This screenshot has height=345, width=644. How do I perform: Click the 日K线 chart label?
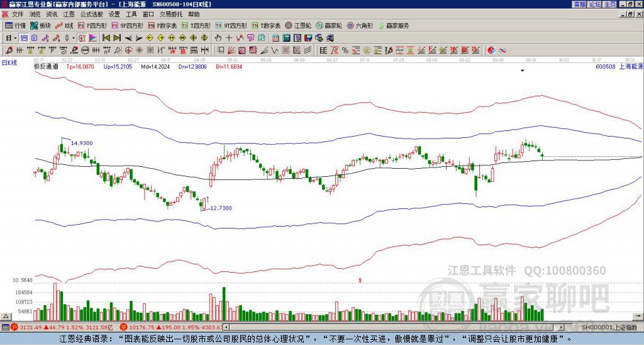click(9, 63)
